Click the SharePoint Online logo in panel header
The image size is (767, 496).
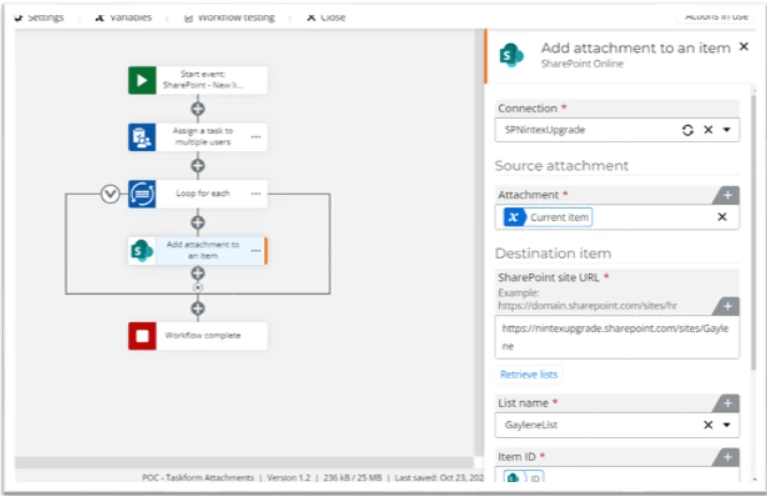(511, 55)
